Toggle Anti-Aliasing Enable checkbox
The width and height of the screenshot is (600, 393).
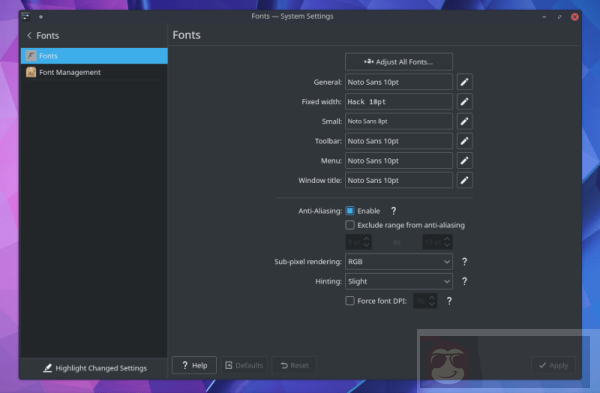tap(350, 211)
